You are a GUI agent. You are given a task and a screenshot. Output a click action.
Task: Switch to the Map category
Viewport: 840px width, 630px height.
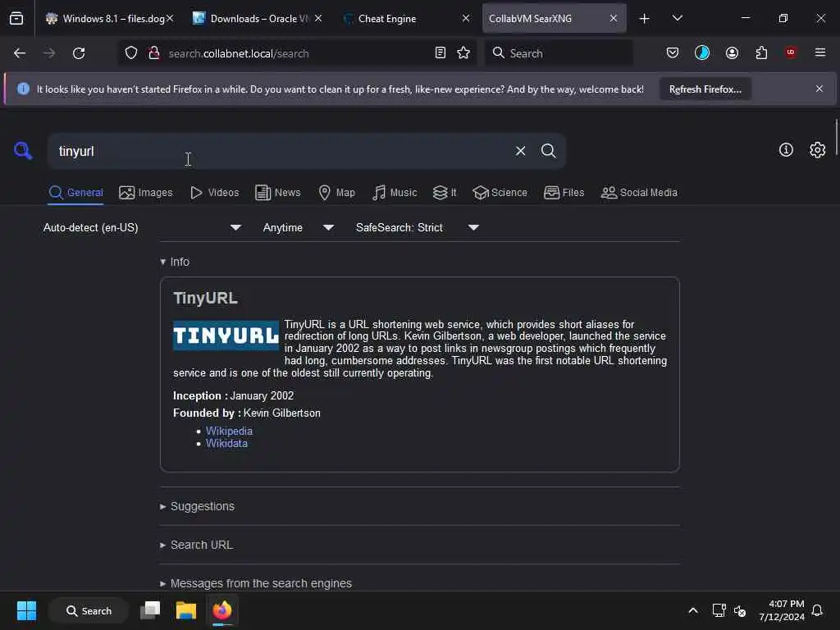point(337,193)
